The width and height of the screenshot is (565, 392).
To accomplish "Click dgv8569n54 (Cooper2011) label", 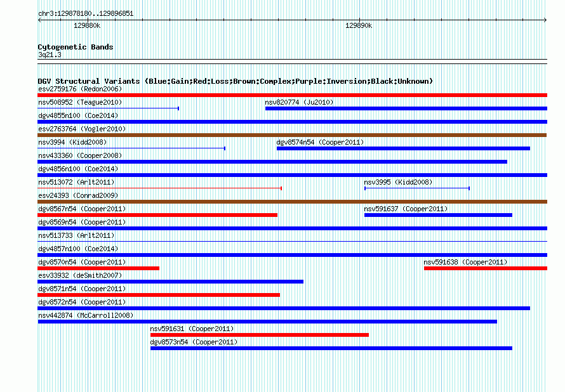I will point(82,222).
